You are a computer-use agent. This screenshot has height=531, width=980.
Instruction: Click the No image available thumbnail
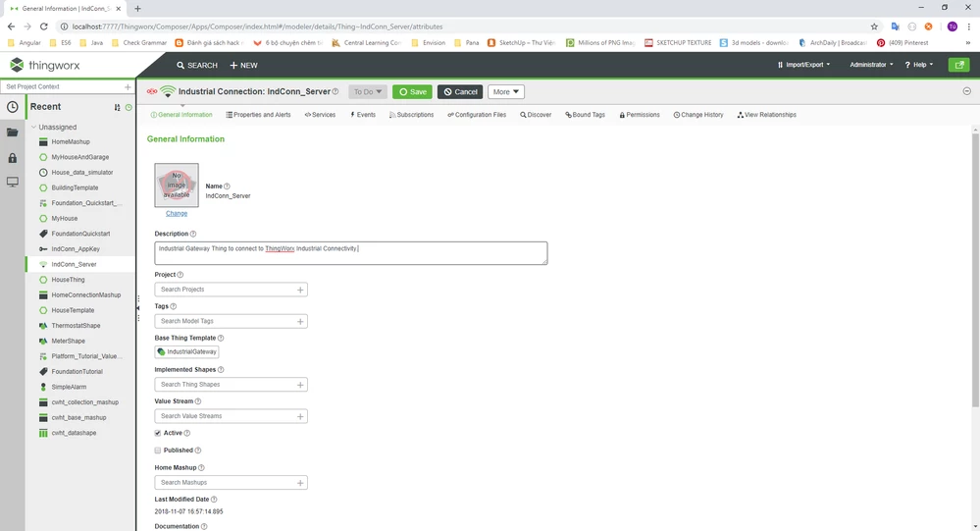pos(177,186)
